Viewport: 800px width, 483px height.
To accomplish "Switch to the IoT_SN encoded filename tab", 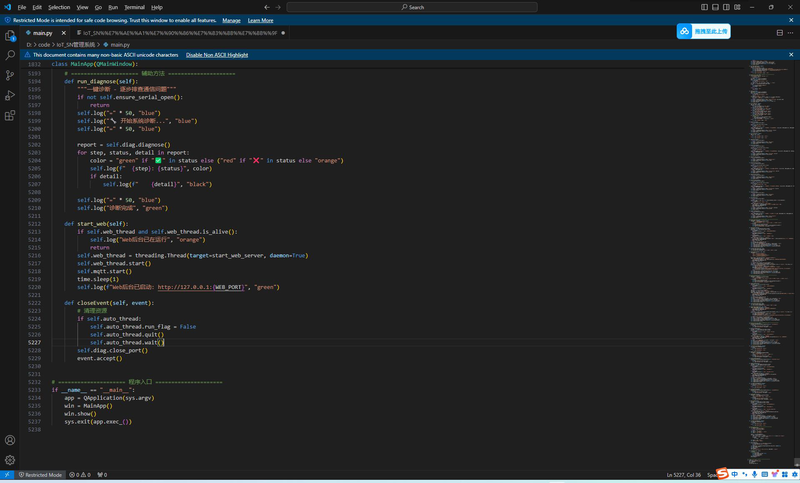I will coord(180,33).
